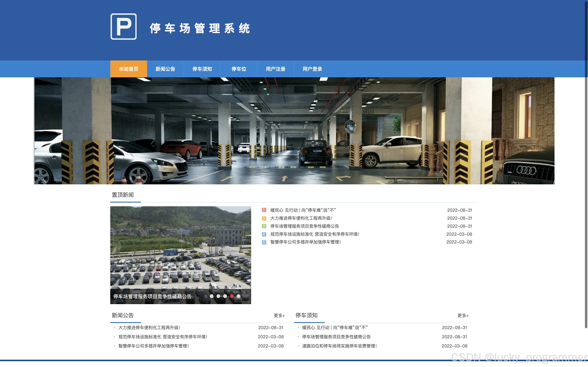Expand 更多+ in the 新闻公告 section
Image resolution: width=588 pixels, height=367 pixels.
coord(279,316)
